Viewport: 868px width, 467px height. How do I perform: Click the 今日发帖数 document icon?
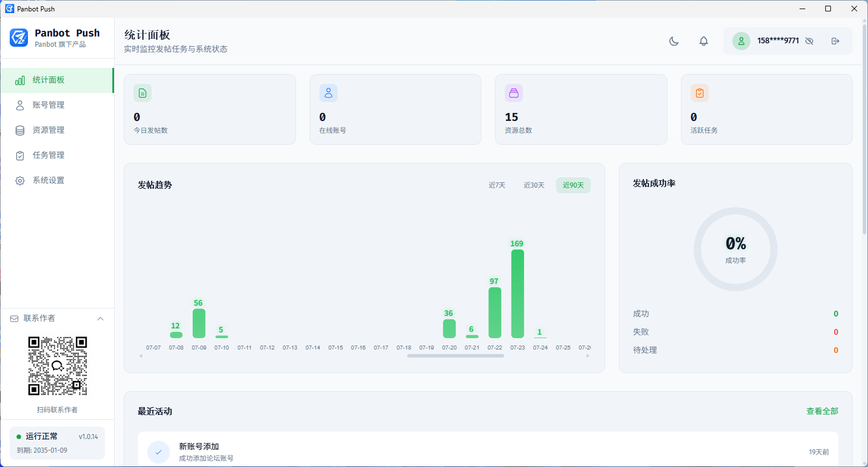click(x=143, y=93)
